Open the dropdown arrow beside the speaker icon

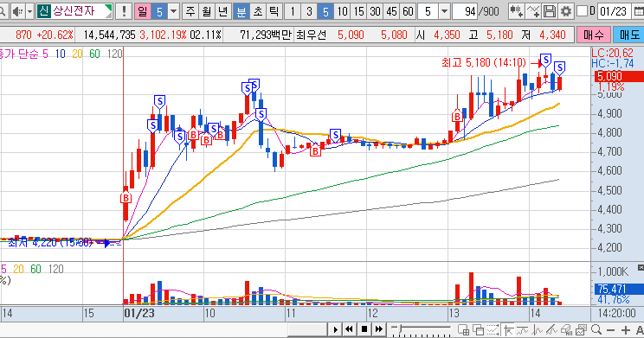click(29, 11)
